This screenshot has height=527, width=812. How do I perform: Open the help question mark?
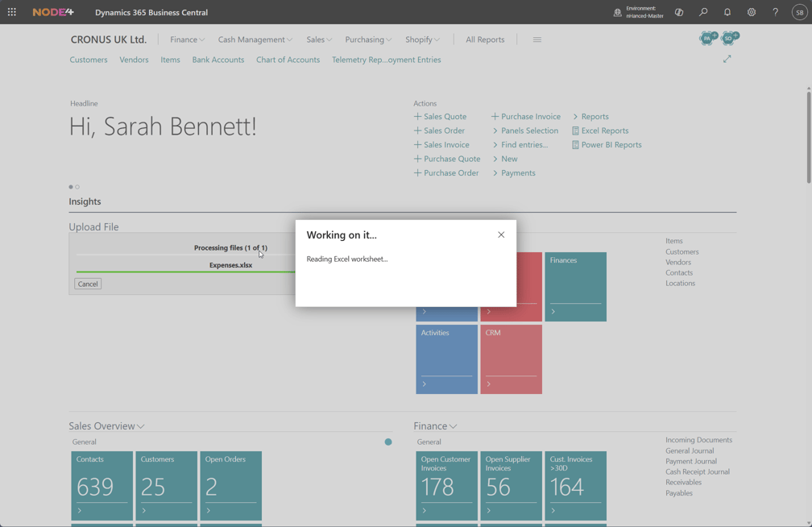(775, 12)
